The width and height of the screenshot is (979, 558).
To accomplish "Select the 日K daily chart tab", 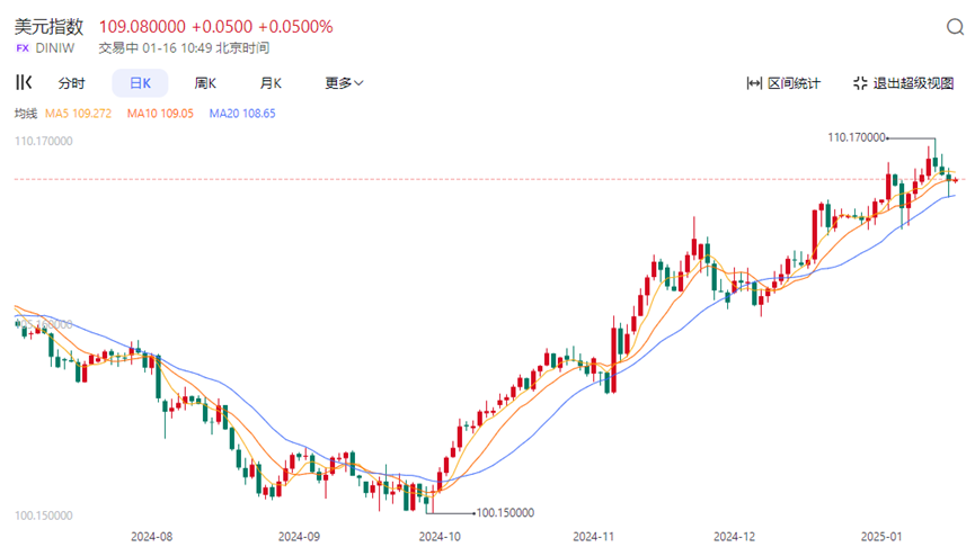I will click(x=140, y=83).
